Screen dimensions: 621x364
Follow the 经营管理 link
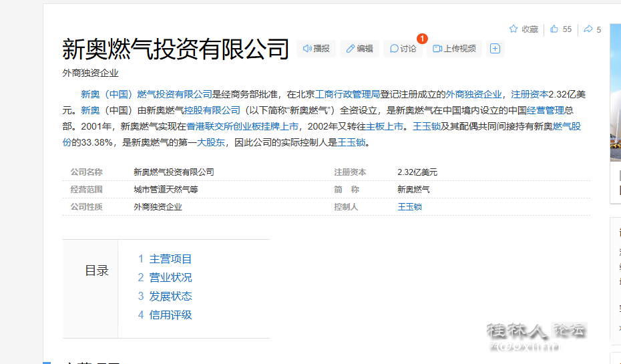click(545, 110)
